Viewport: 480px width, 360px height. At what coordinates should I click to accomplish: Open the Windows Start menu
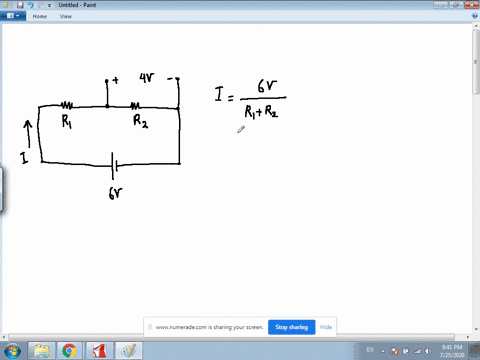coord(13,351)
